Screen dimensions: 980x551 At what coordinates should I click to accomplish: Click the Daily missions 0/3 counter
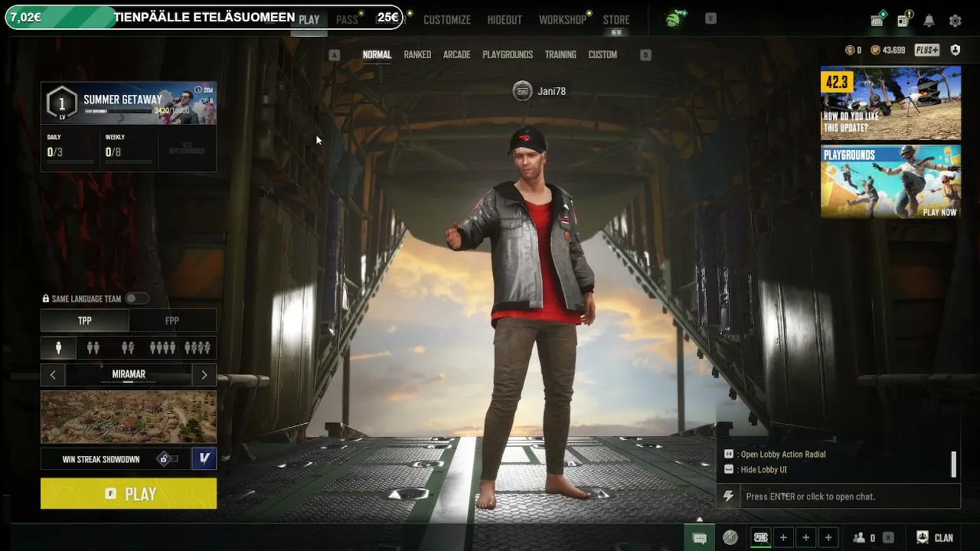(55, 152)
